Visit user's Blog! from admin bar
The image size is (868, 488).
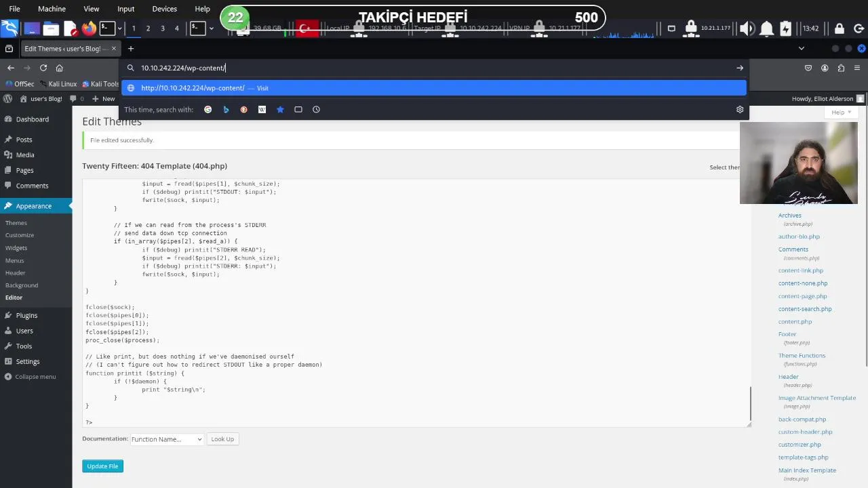pyautogui.click(x=41, y=99)
